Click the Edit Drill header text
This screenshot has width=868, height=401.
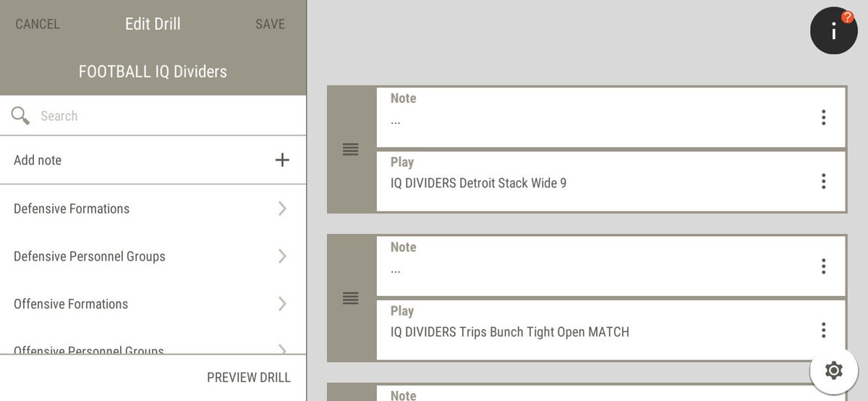[x=153, y=24]
